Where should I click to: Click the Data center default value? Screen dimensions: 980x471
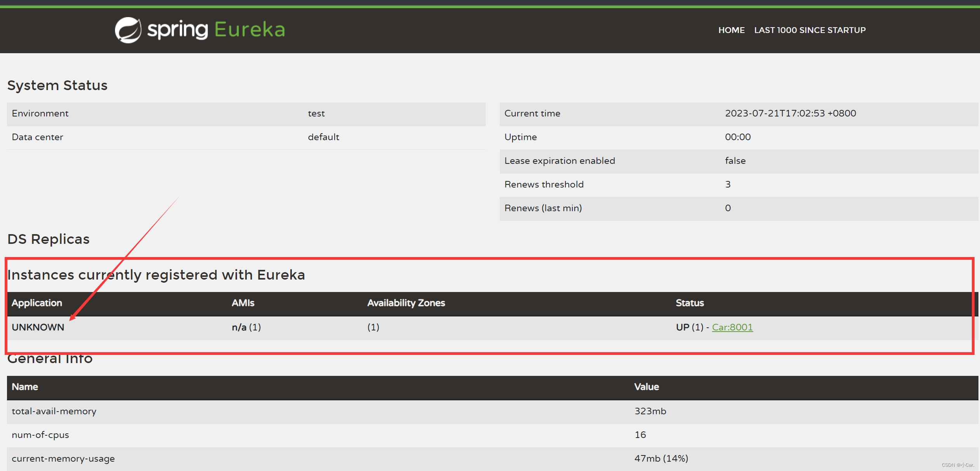pos(323,137)
